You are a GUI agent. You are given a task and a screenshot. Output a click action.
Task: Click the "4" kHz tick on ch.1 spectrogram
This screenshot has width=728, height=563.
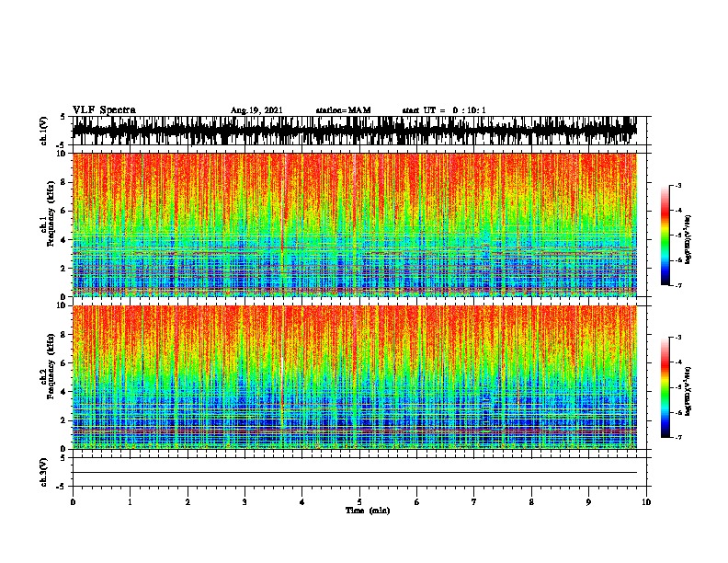click(x=64, y=240)
